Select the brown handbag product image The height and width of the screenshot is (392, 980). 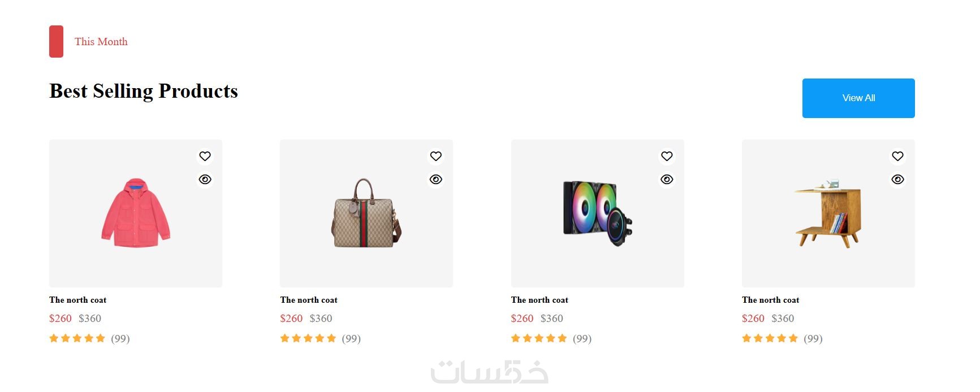point(366,213)
